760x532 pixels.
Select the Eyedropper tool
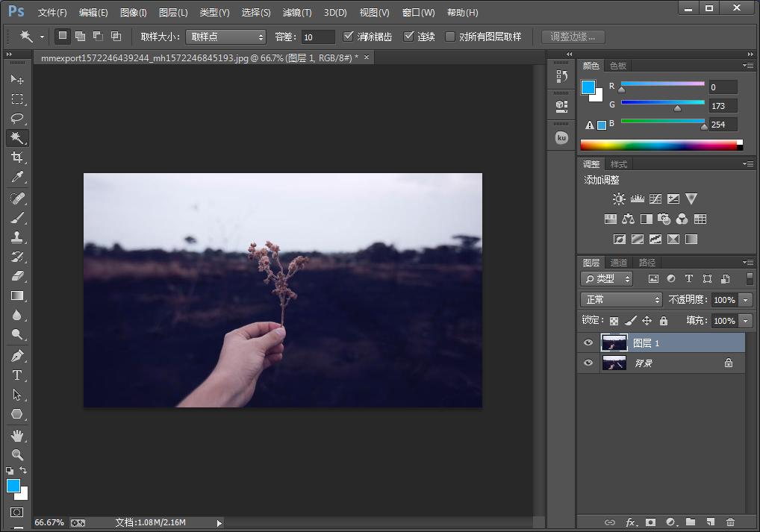click(x=16, y=177)
